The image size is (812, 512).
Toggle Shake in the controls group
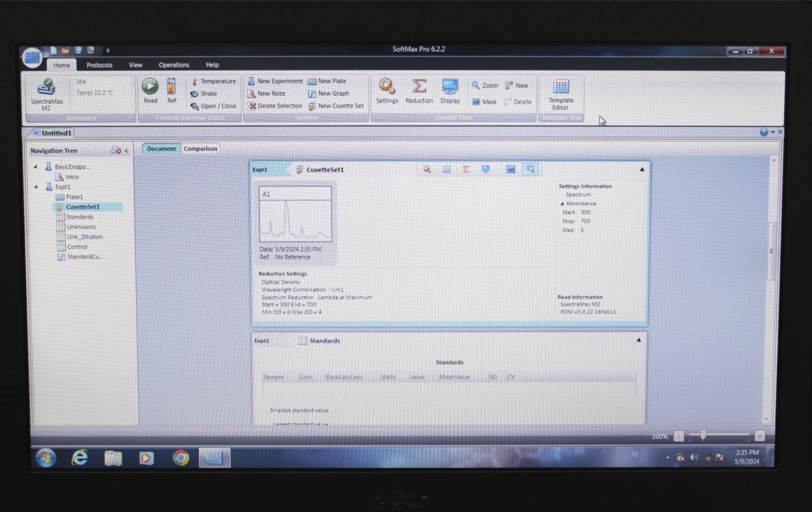(x=204, y=94)
